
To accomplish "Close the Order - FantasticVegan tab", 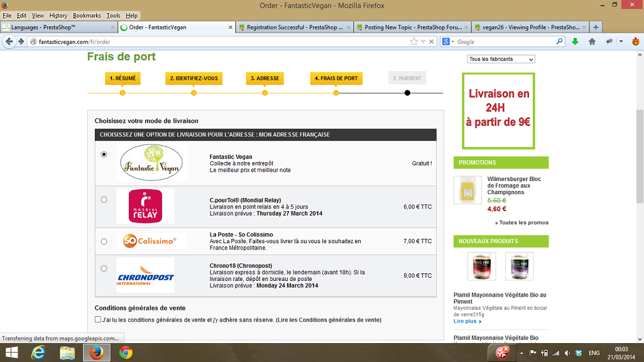I will [231, 27].
